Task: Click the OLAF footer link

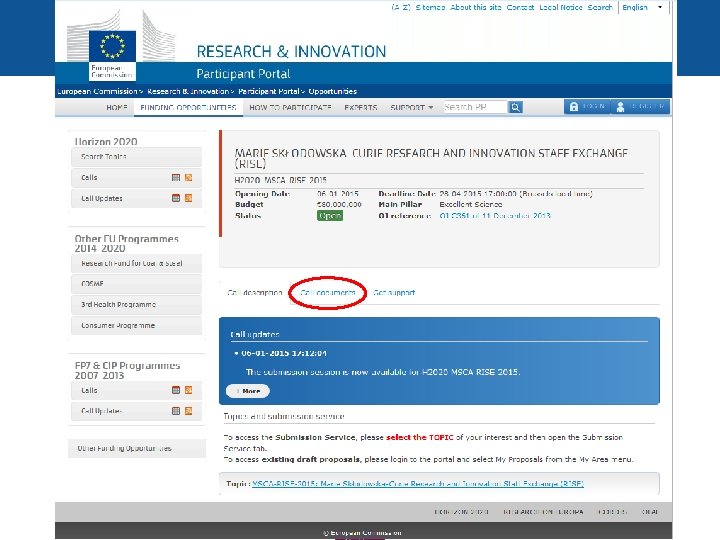Action: point(650,512)
